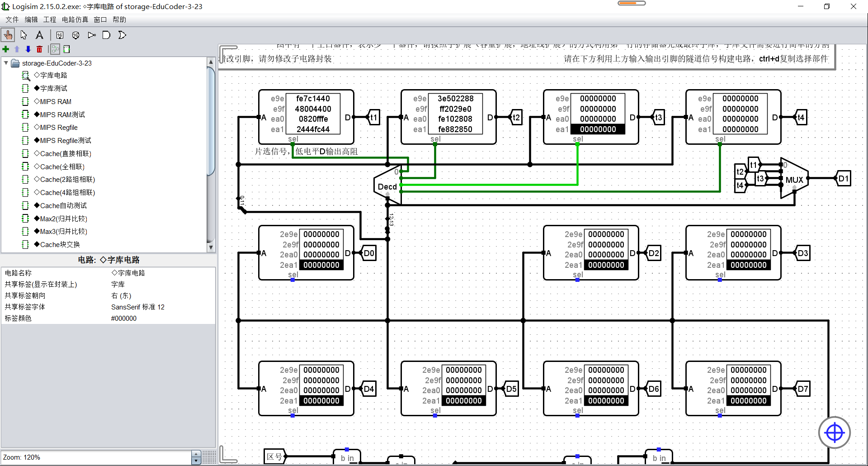Screen dimensions: 868x466
Task: Select the Poke tool
Action: 8,35
